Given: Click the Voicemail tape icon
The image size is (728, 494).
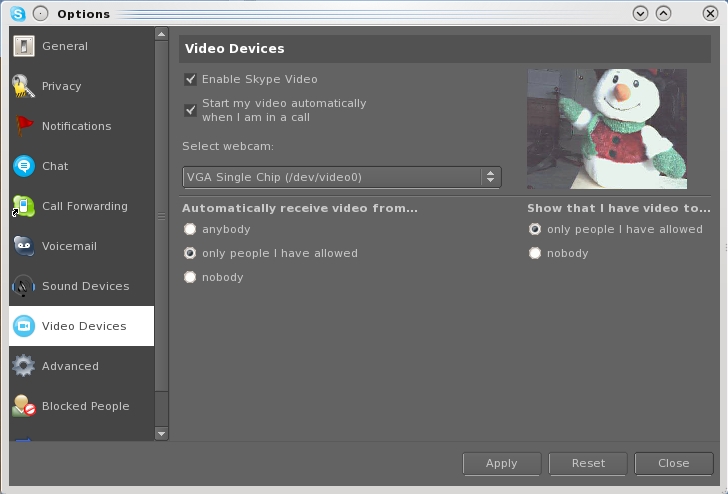Looking at the screenshot, I should 24,246.
